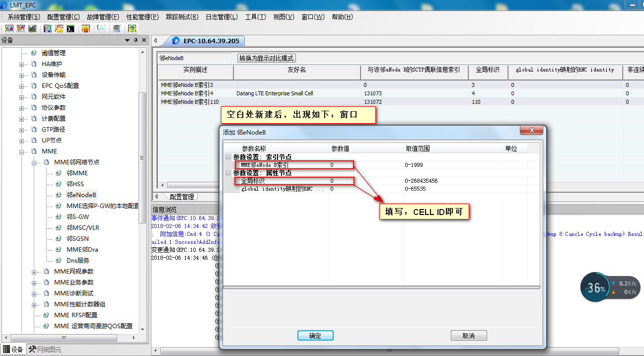Open the command line terminal icon

pyautogui.click(x=71, y=29)
